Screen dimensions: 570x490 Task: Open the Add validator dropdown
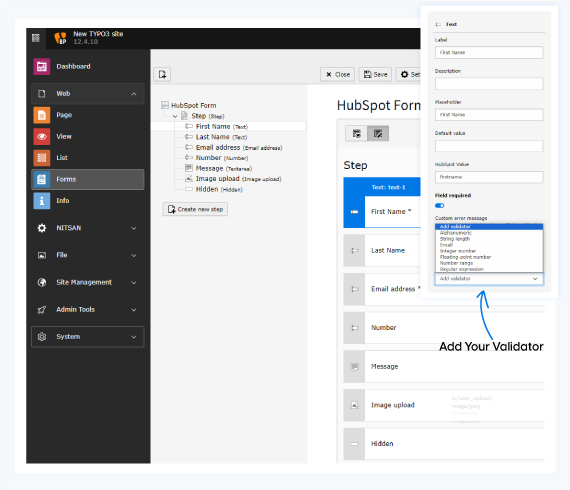click(x=489, y=279)
